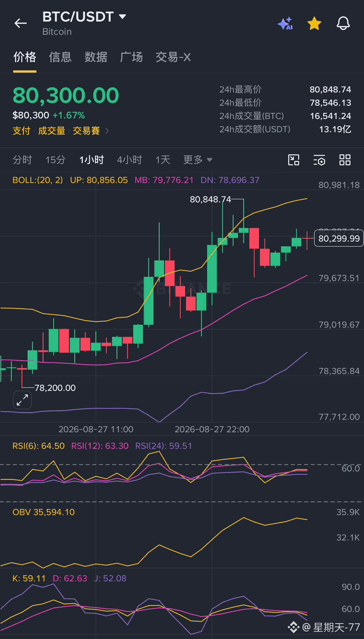Switch to the 信息 tab
Image resolution: width=364 pixels, height=639 pixels.
(x=60, y=57)
